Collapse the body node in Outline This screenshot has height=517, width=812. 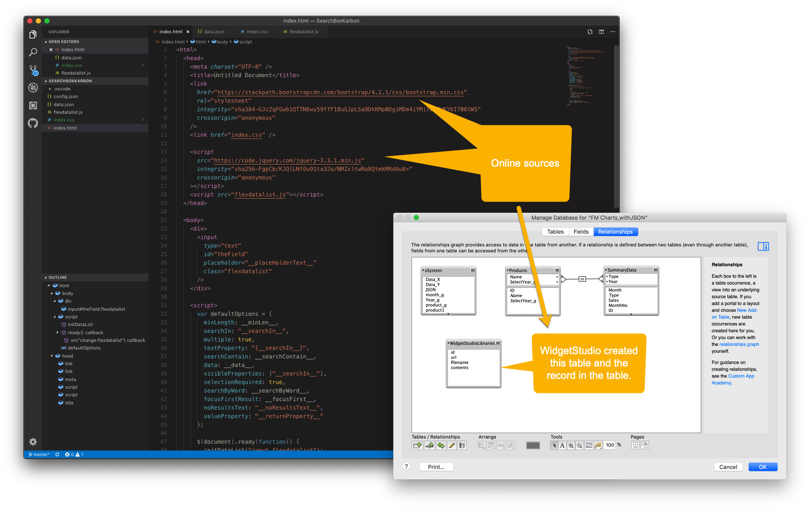pyautogui.click(x=52, y=293)
